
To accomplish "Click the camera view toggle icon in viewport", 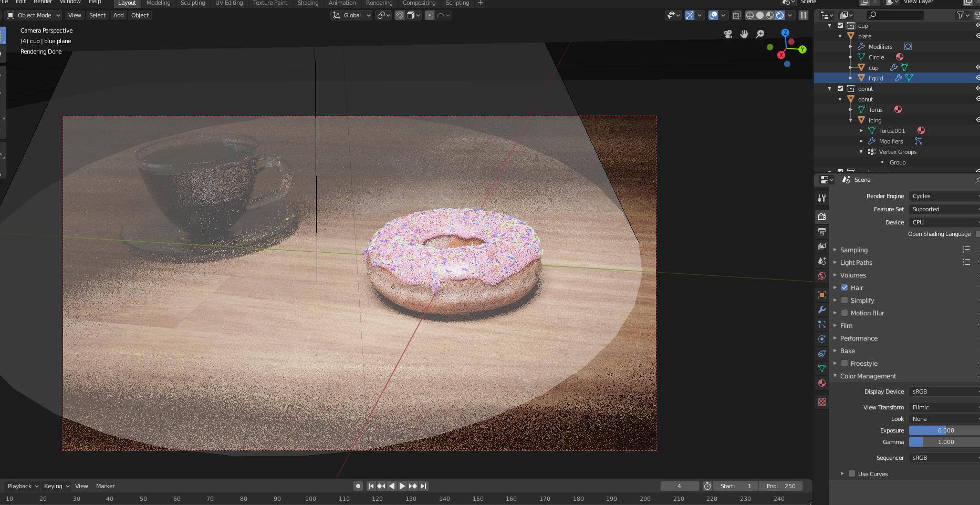I will pos(728,34).
